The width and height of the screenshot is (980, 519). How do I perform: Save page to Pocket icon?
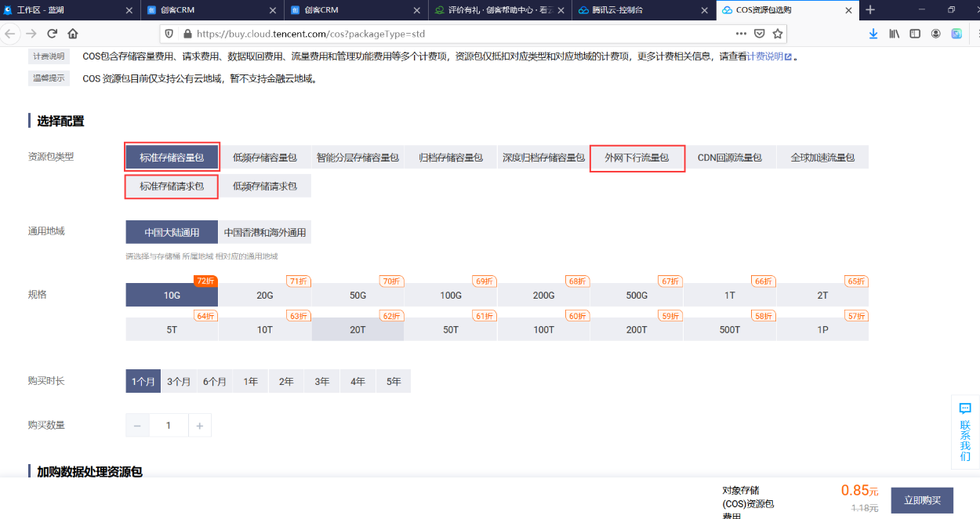[759, 34]
